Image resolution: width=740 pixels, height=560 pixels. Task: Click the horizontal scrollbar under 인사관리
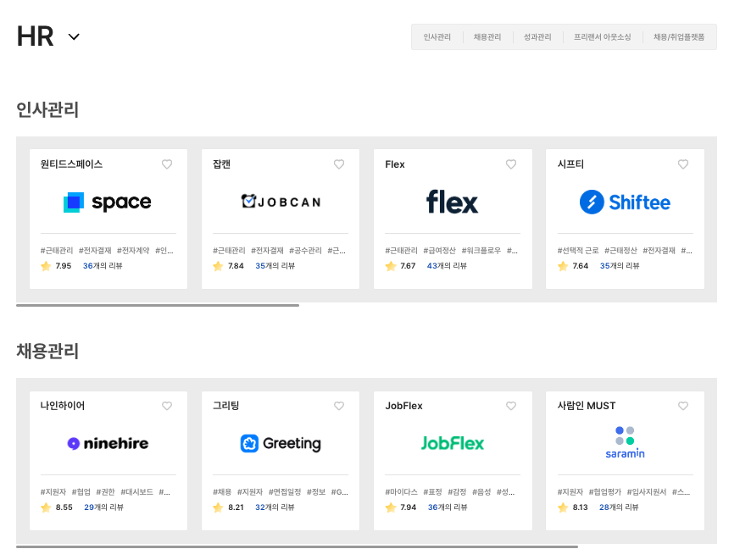[159, 304]
